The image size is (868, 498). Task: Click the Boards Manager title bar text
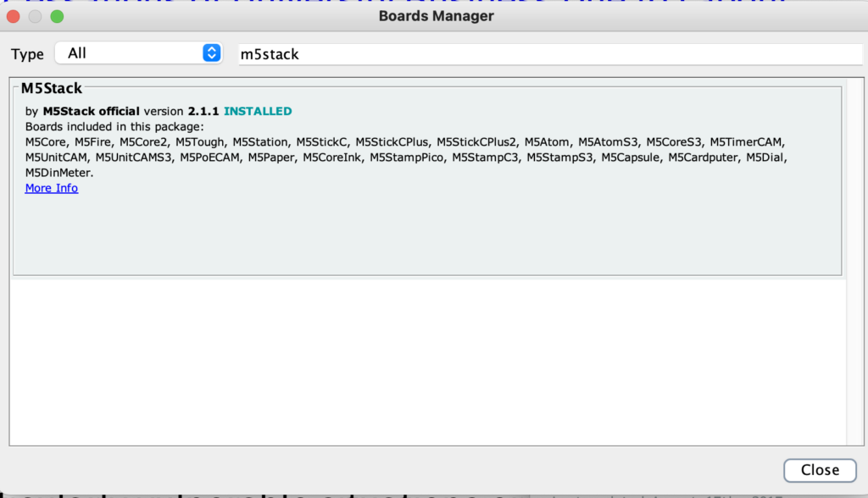coord(437,16)
